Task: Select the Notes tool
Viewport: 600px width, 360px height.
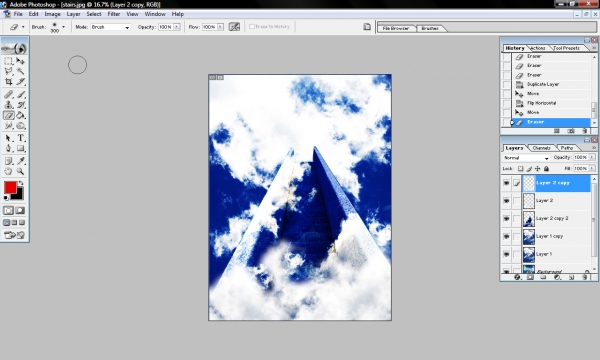Action: [8, 161]
